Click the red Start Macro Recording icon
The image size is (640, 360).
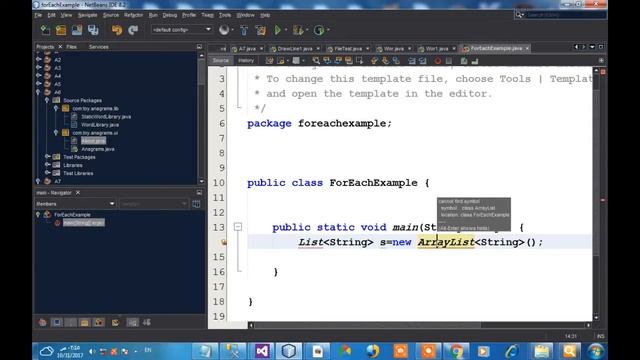click(x=438, y=61)
